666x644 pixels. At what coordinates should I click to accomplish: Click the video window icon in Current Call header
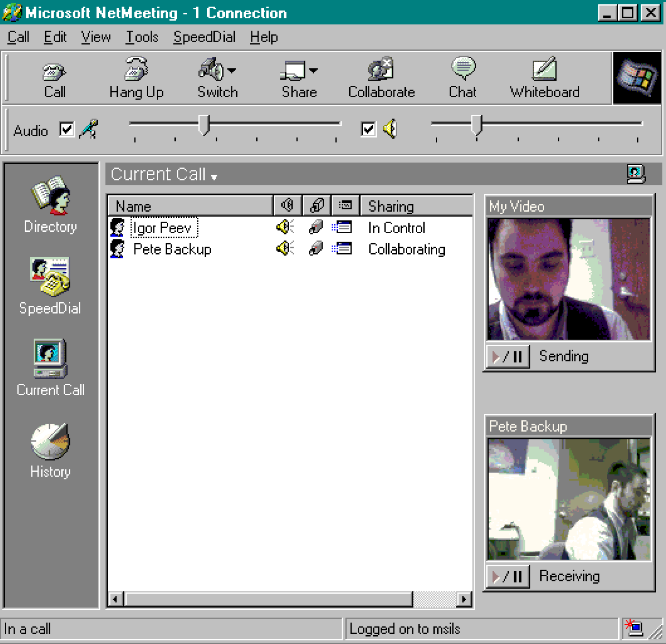click(x=636, y=174)
